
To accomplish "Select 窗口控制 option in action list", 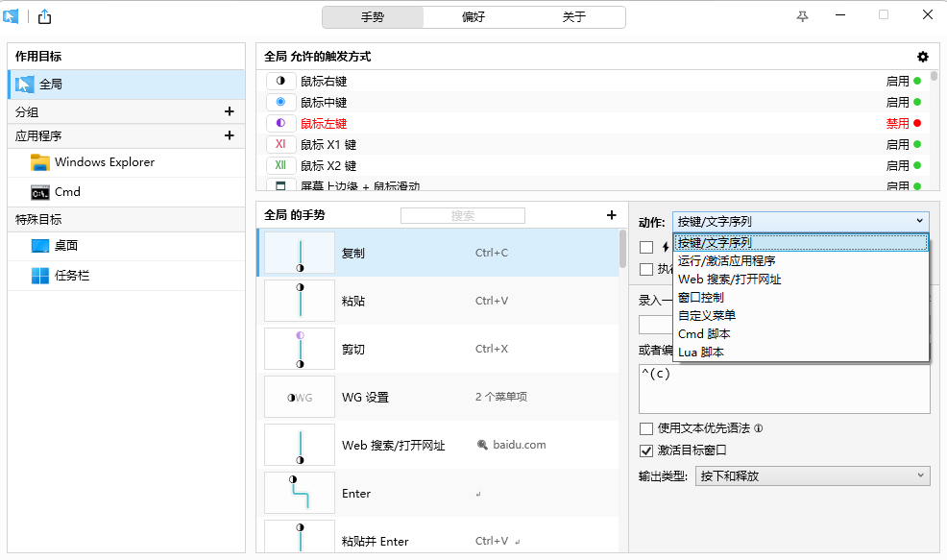I will pos(701,297).
